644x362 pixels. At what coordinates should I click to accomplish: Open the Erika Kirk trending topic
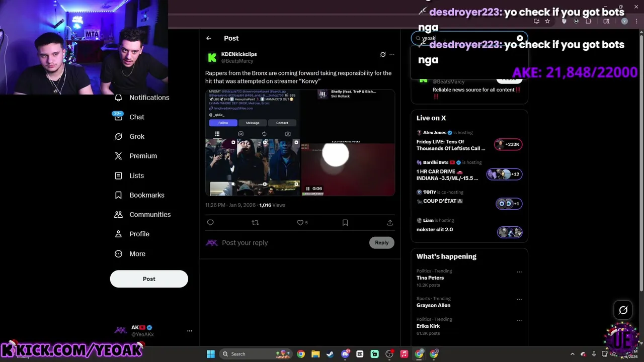[x=428, y=326]
